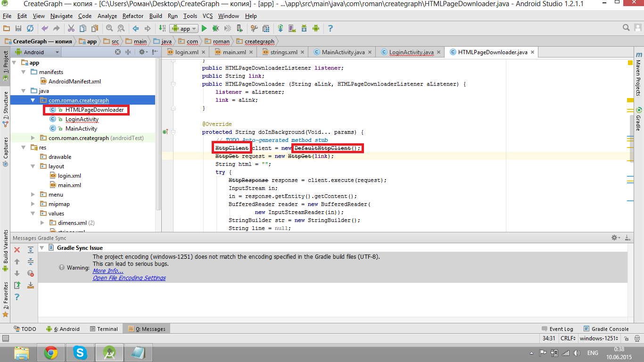Expand the menu folder under res
Screen dimensions: 644x362
pyautogui.click(x=33, y=194)
